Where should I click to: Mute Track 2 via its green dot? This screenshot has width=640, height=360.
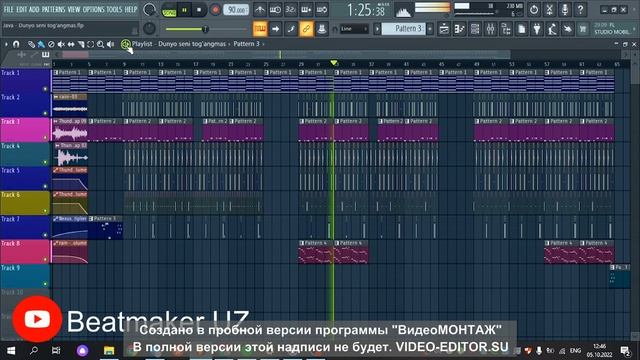click(x=45, y=113)
